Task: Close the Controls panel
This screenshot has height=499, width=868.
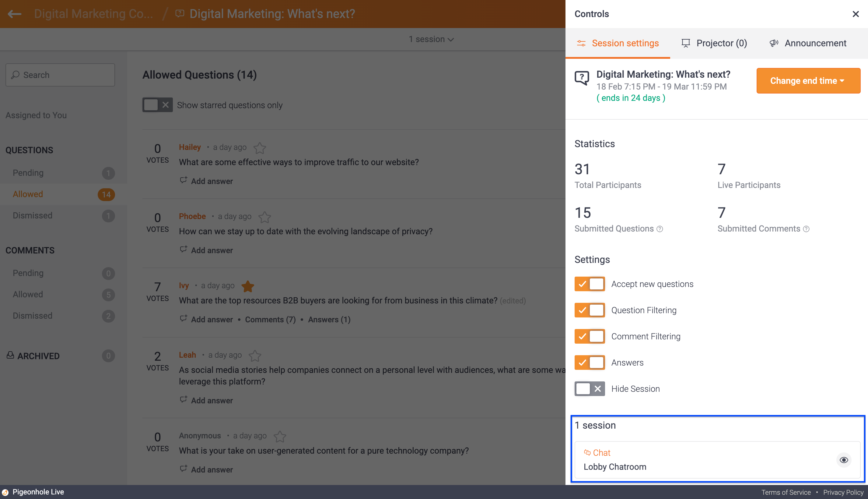Action: click(x=855, y=14)
